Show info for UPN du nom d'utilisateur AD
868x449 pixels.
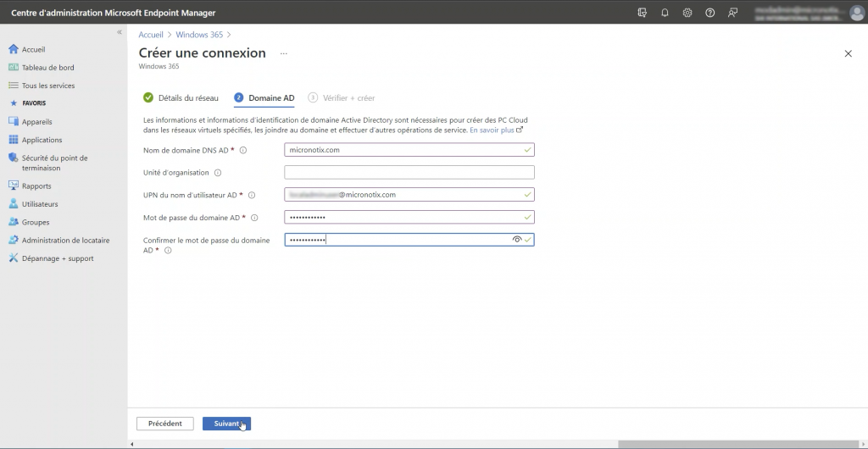252,195
